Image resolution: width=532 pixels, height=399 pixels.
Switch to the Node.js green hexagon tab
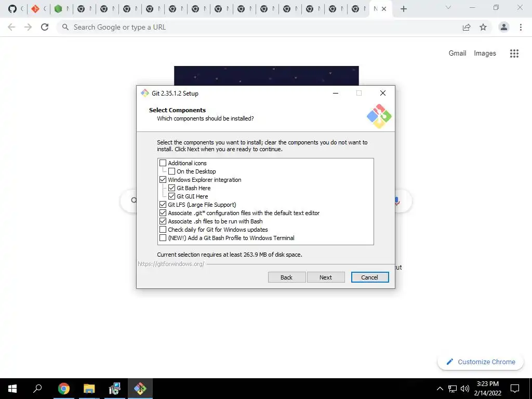[x=58, y=9]
